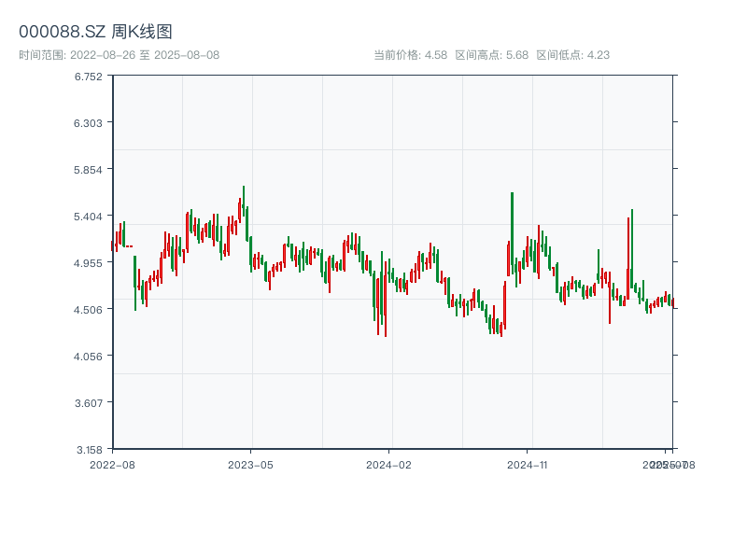Click the 3.607 price axis label
Viewport: 747px width, 560px height.
tap(89, 403)
